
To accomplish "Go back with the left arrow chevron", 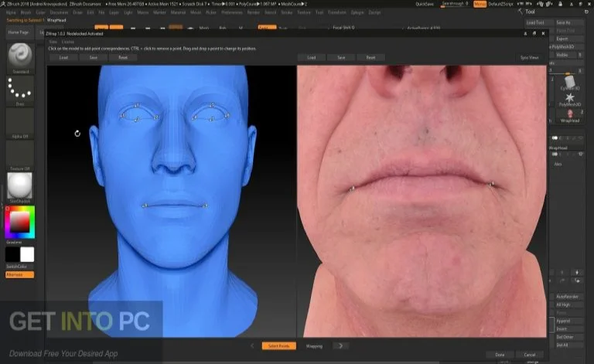I will (x=253, y=346).
